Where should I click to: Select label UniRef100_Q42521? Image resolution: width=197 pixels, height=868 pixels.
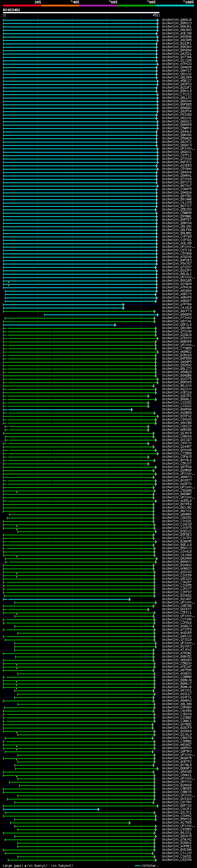177,54
